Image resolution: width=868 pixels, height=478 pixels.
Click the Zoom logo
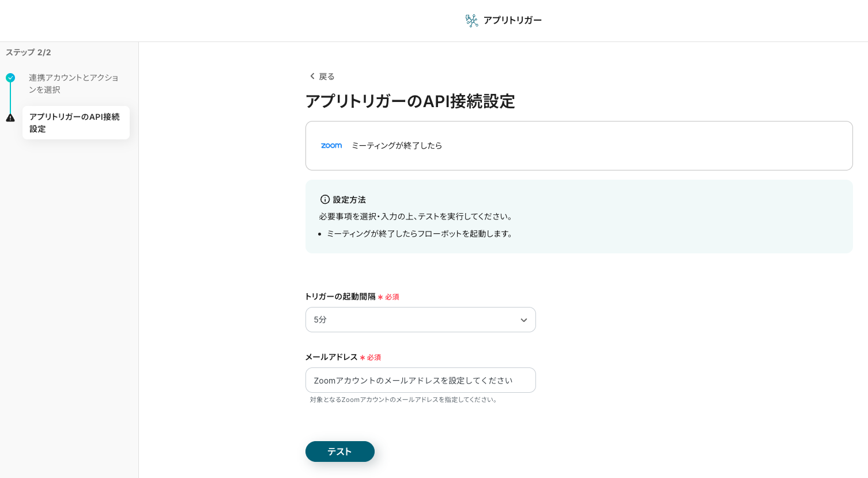click(x=331, y=146)
